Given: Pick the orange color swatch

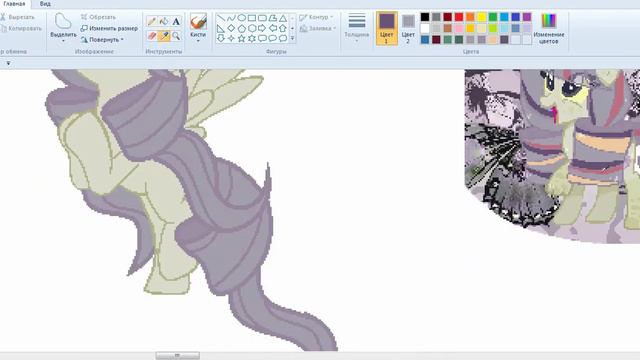Looking at the screenshot, I should point(470,17).
